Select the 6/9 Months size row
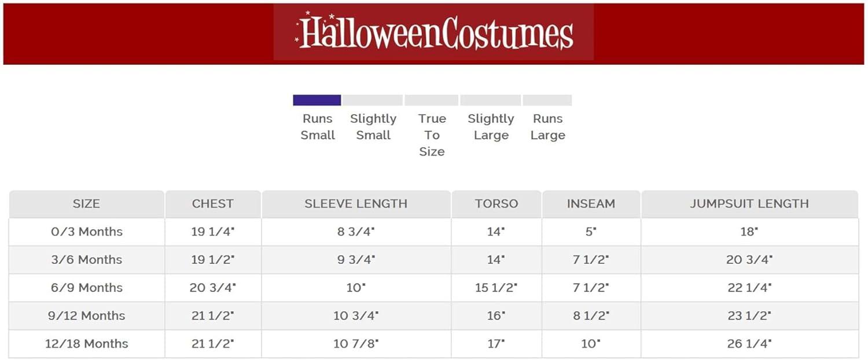Screen dimensions: 868x360 [x=434, y=288]
